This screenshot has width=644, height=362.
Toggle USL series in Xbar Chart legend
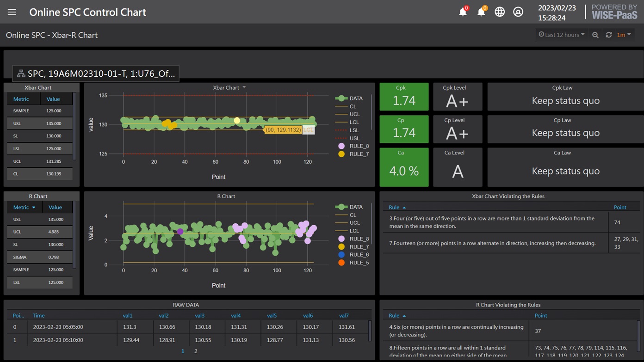[347, 138]
